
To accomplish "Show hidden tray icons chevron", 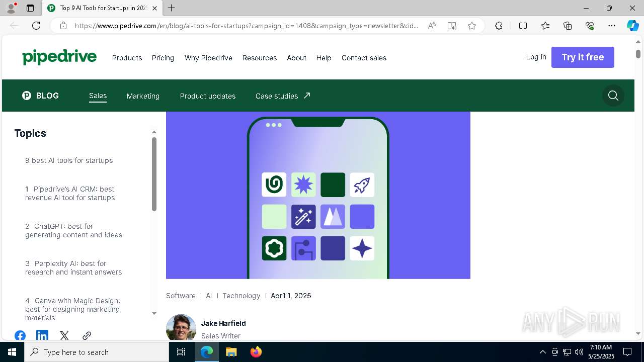I will point(542,352).
